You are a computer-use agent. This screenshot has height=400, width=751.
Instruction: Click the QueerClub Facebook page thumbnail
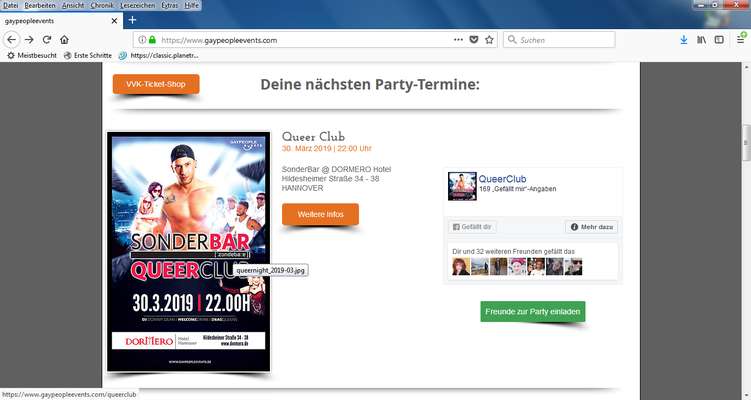462,186
